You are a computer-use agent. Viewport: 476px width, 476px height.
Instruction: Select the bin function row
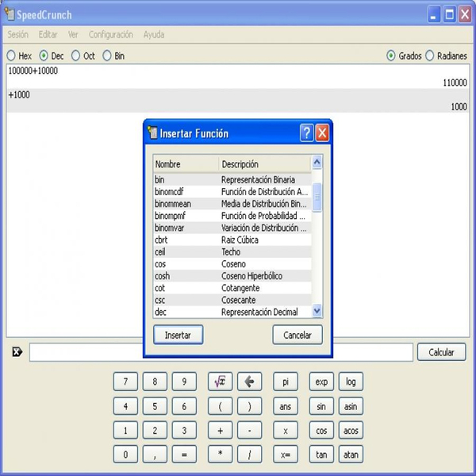coord(232,179)
